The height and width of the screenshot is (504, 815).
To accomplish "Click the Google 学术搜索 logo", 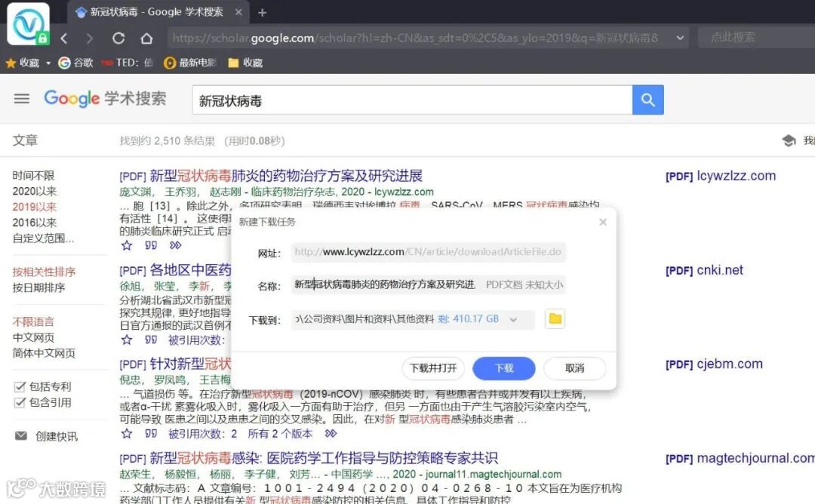I will tap(105, 98).
